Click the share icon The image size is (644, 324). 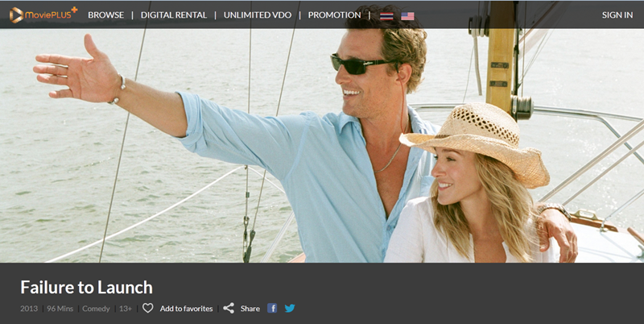[x=229, y=308]
